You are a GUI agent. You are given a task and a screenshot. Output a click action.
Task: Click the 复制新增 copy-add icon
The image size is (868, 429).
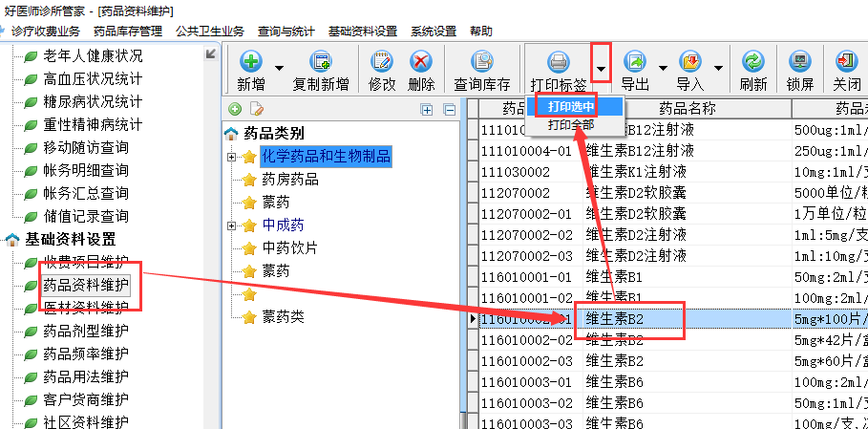(x=321, y=60)
